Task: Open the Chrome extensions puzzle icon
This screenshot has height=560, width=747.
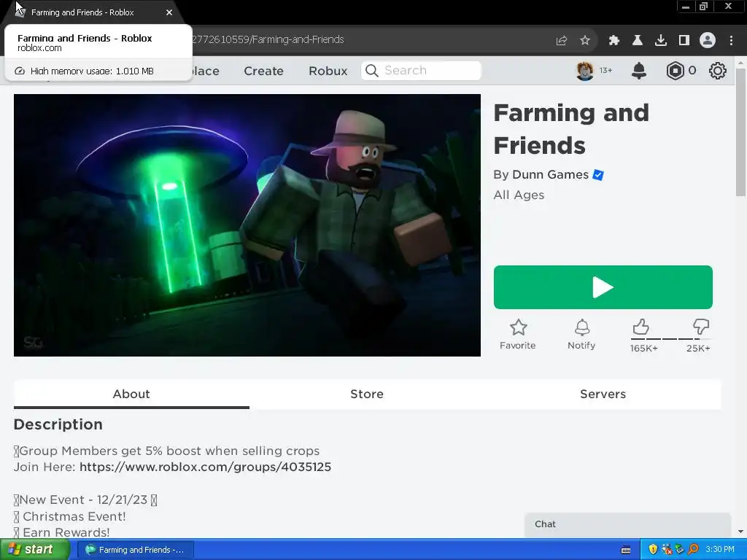Action: [614, 41]
